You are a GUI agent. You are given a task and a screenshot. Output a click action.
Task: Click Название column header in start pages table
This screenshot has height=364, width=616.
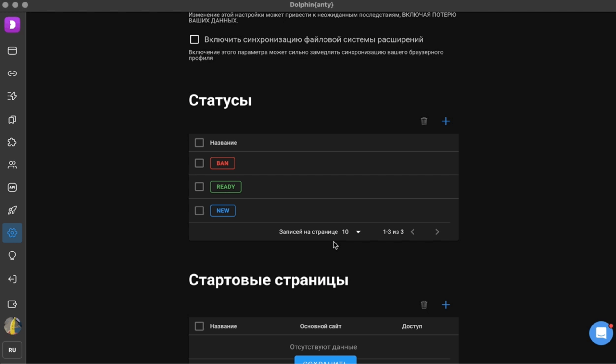(223, 326)
